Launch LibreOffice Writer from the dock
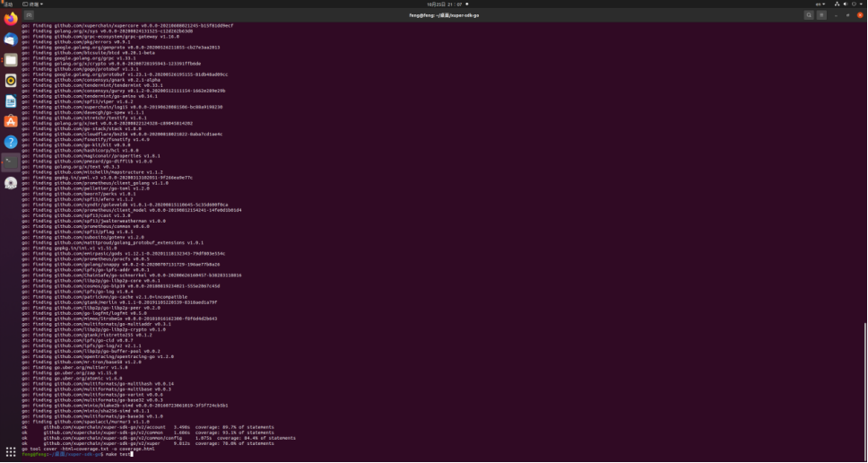This screenshot has width=868, height=463. (x=10, y=101)
